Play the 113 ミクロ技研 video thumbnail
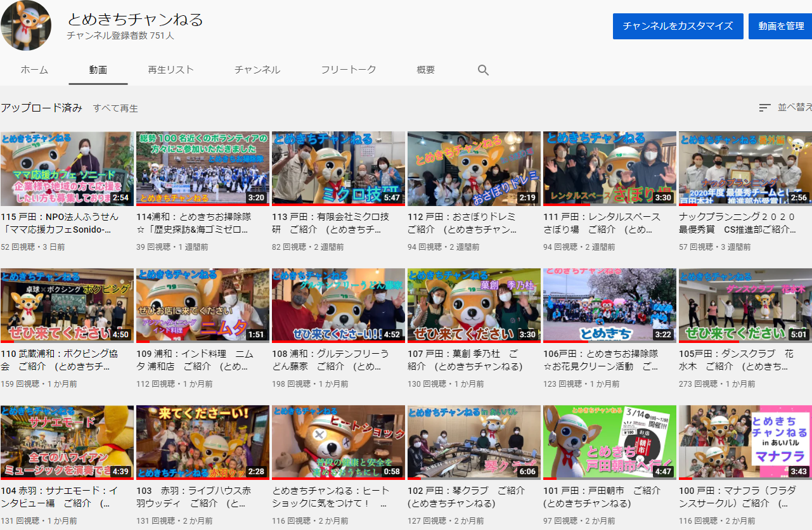Image resolution: width=812 pixels, height=530 pixels. click(338, 168)
